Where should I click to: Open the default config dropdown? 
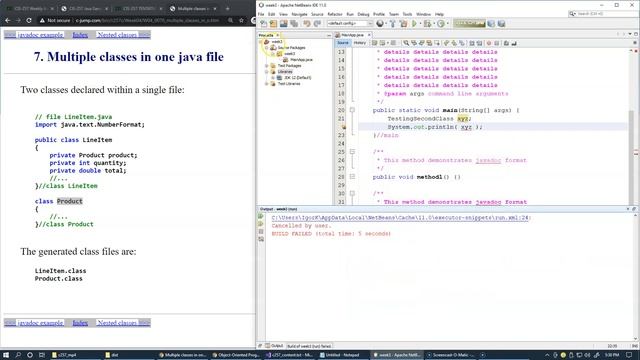pos(350,24)
